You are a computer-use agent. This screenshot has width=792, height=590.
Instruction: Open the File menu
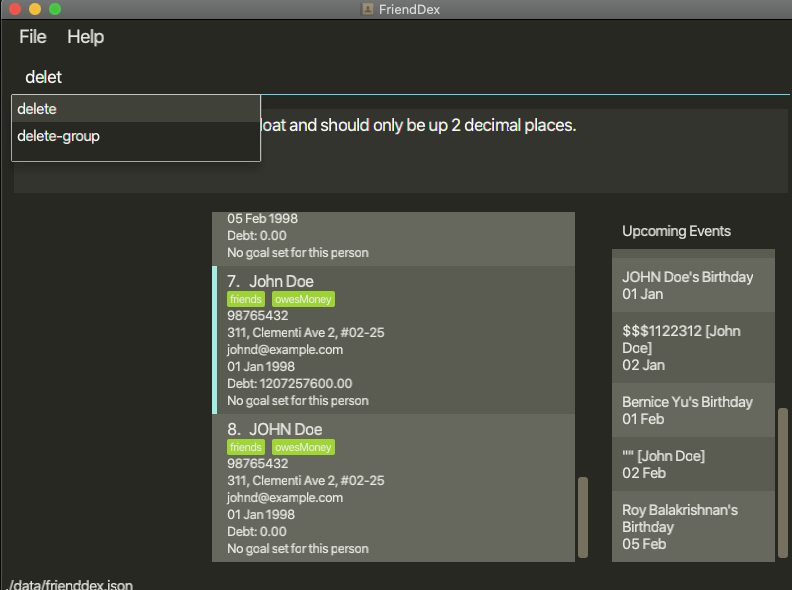coord(33,37)
